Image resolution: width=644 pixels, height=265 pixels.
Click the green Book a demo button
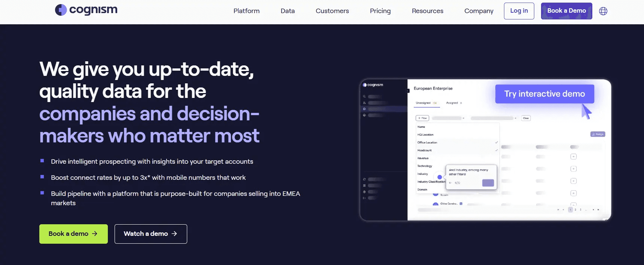[x=73, y=234]
